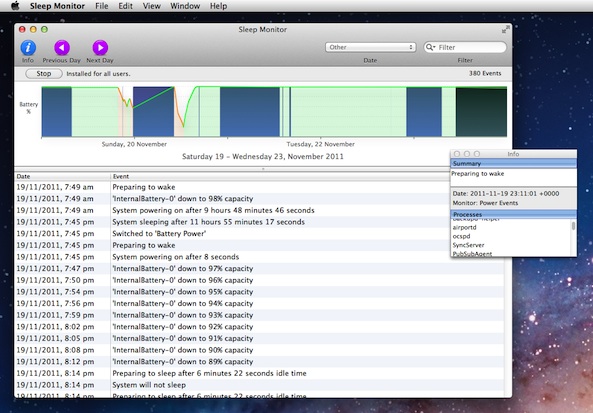593x413 pixels.
Task: Click the Apple menu icon
Action: point(15,6)
